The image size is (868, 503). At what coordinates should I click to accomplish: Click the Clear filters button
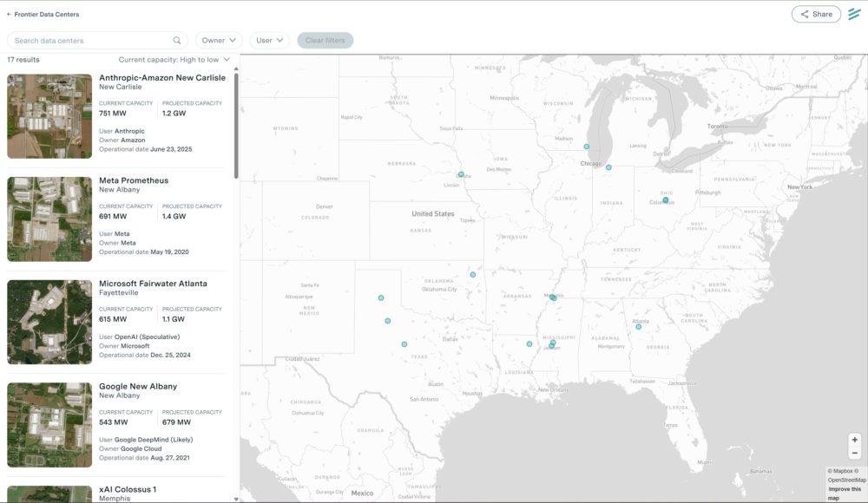click(x=325, y=40)
